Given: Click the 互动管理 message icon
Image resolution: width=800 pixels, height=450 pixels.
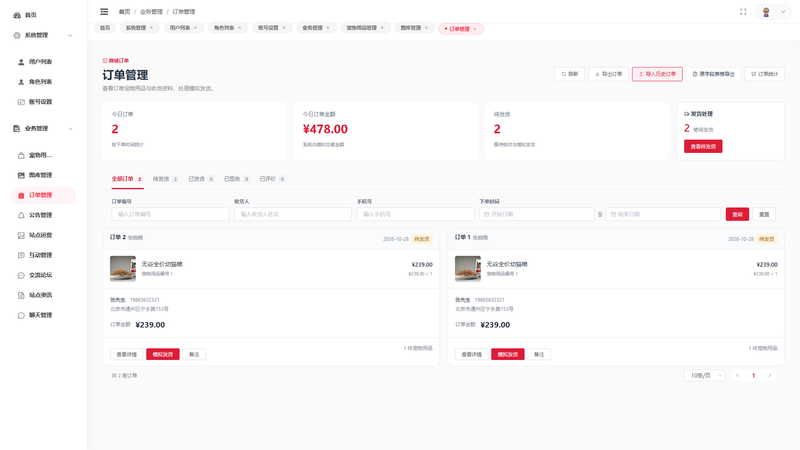Looking at the screenshot, I should (21, 255).
